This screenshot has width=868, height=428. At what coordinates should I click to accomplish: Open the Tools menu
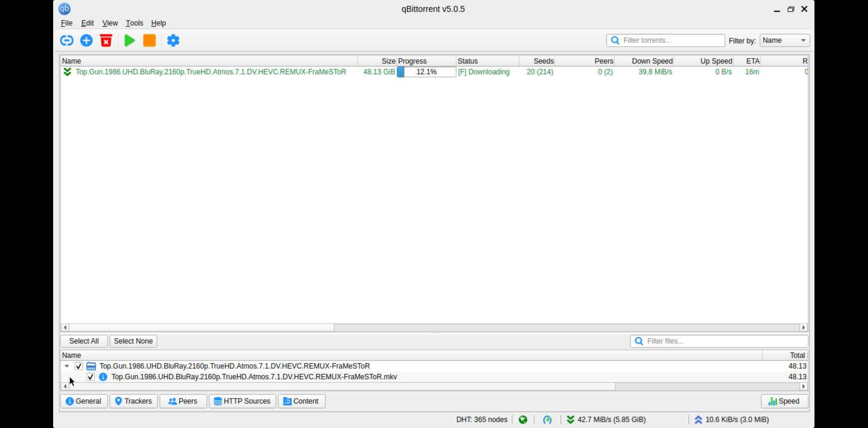tap(134, 23)
